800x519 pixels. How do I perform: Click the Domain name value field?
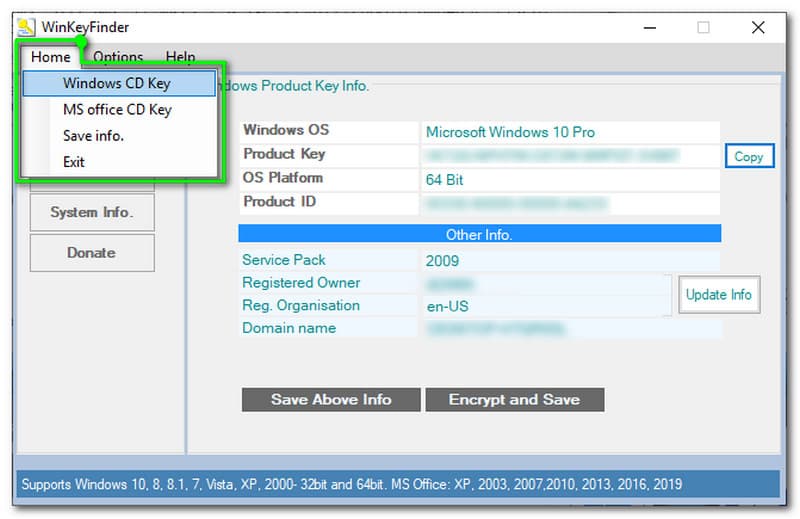point(569,328)
